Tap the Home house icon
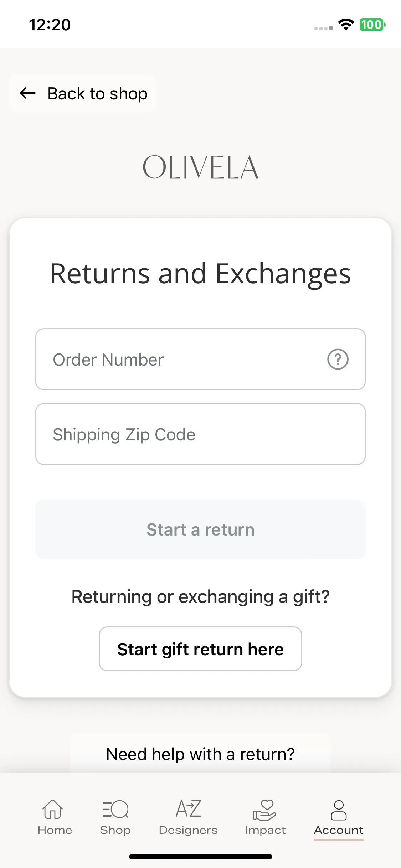The height and width of the screenshot is (868, 401). (x=53, y=809)
